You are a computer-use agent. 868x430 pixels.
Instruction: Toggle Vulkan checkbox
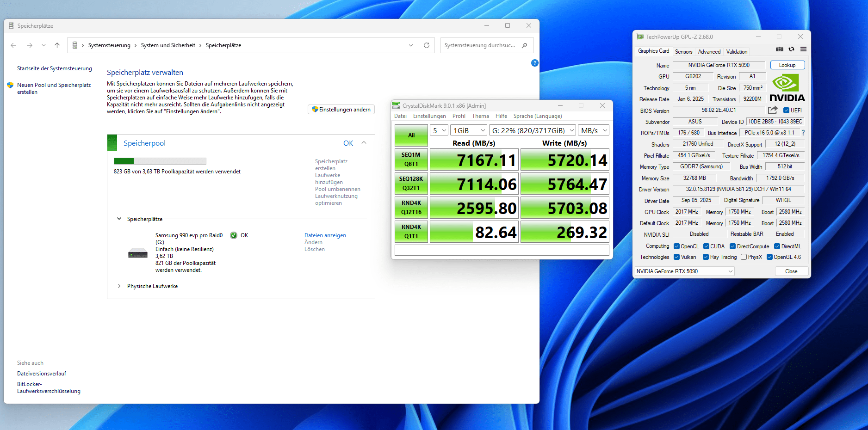(676, 257)
